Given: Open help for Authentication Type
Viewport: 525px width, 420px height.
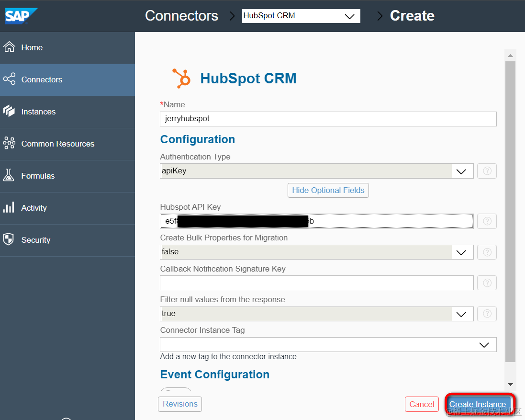Looking at the screenshot, I should pos(487,171).
